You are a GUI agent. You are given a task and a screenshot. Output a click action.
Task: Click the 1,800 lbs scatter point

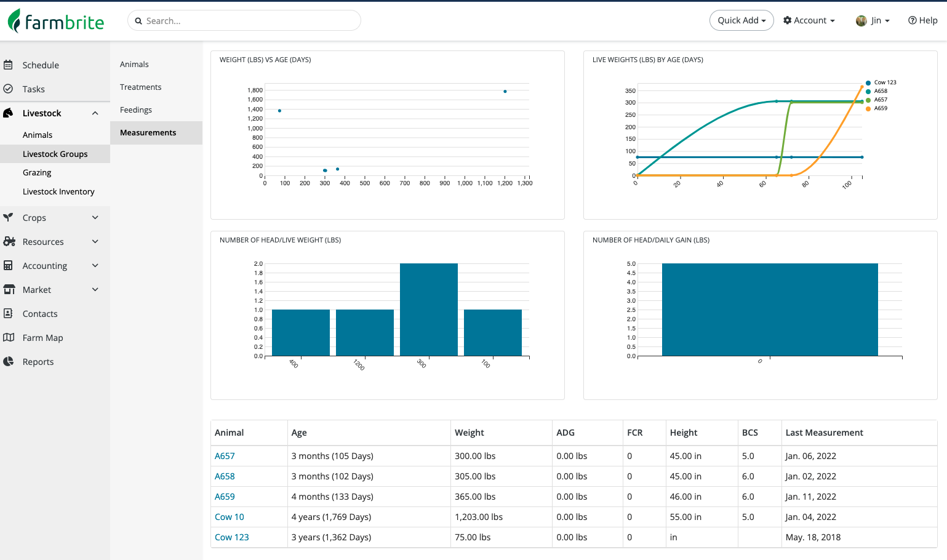pos(505,91)
